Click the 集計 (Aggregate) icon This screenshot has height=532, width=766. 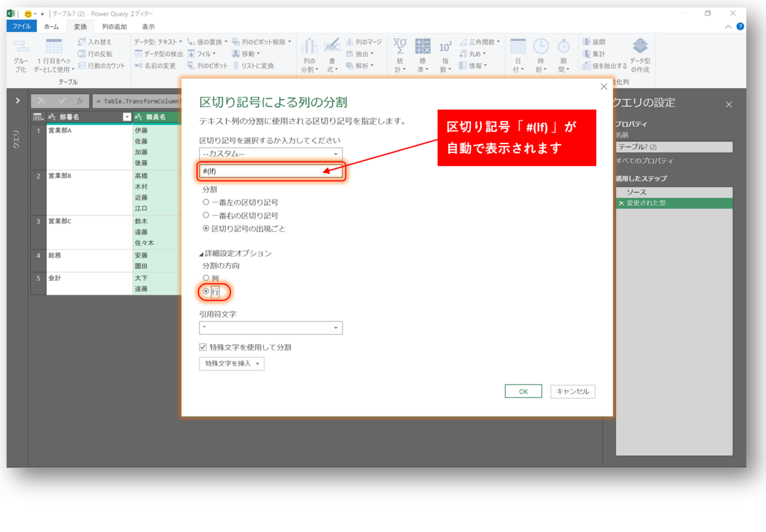[x=586, y=54]
